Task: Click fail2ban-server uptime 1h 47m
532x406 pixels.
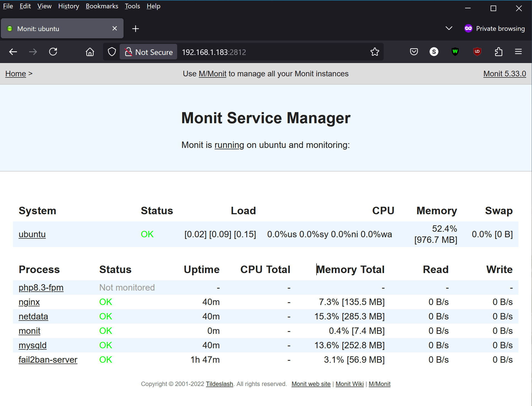Action: click(205, 360)
